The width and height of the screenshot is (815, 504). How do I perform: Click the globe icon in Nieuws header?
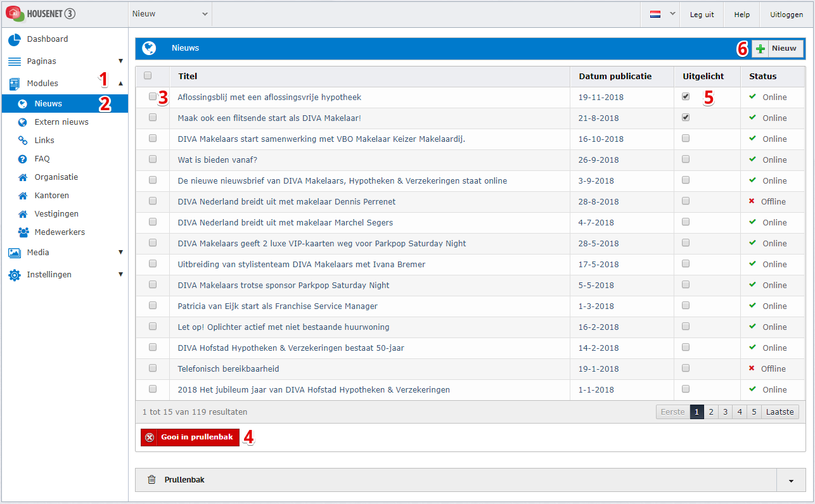tap(149, 48)
